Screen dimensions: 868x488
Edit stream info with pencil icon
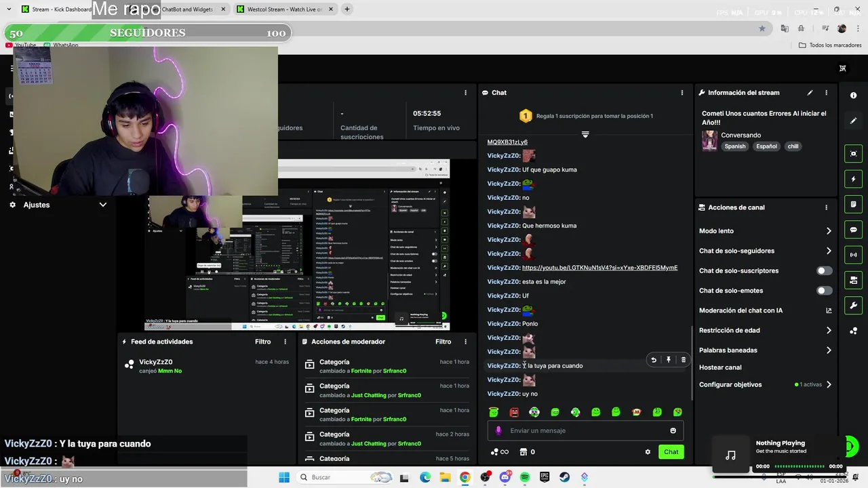810,93
